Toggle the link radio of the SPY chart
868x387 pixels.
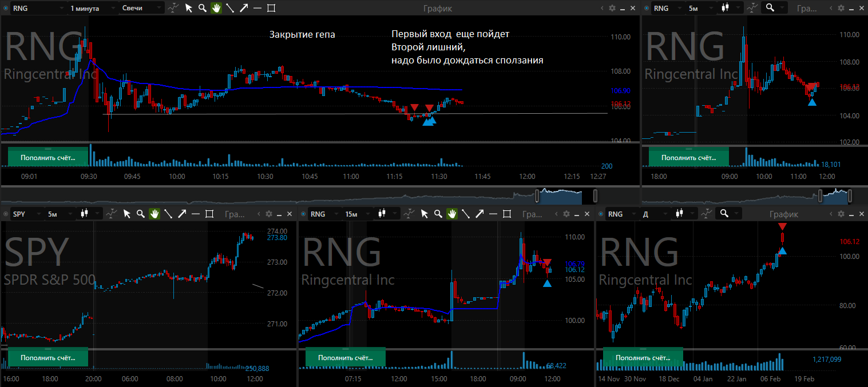[5, 214]
